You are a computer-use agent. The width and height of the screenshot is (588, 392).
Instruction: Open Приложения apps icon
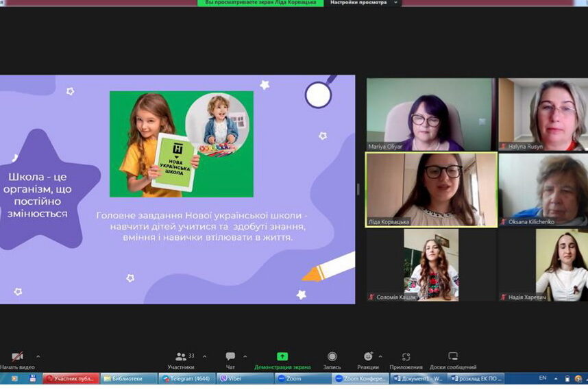coord(406,357)
